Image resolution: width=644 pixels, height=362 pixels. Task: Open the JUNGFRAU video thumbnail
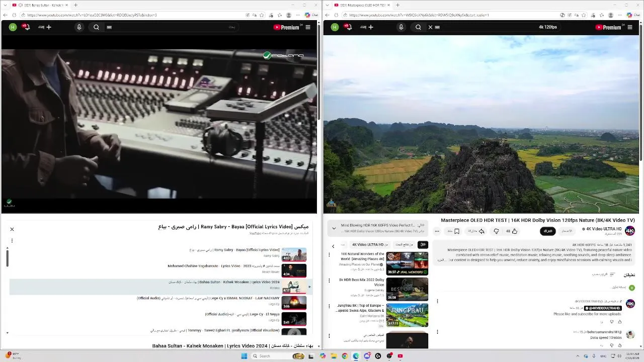point(407,315)
